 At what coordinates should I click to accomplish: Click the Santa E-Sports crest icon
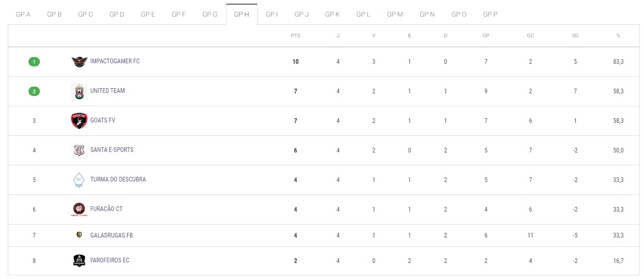(79, 150)
